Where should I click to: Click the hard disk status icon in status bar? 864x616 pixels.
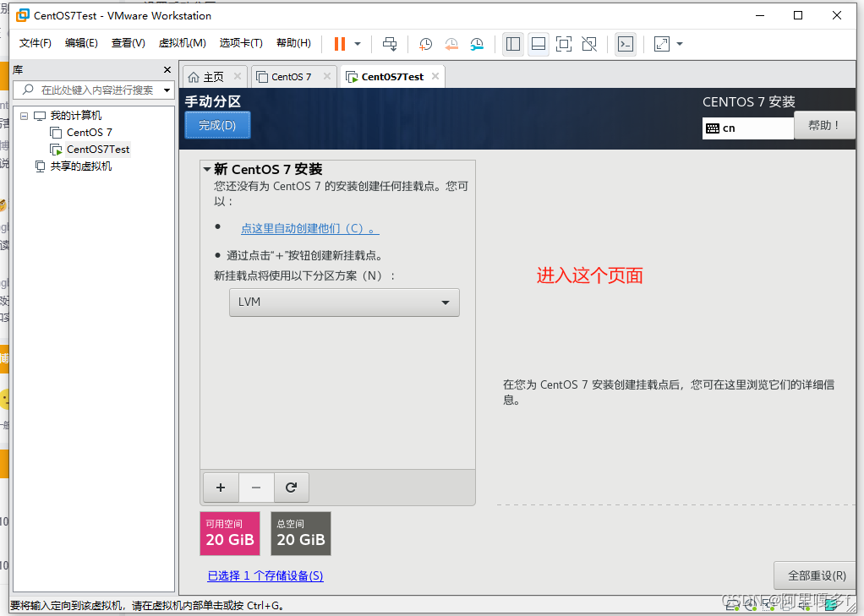[732, 606]
